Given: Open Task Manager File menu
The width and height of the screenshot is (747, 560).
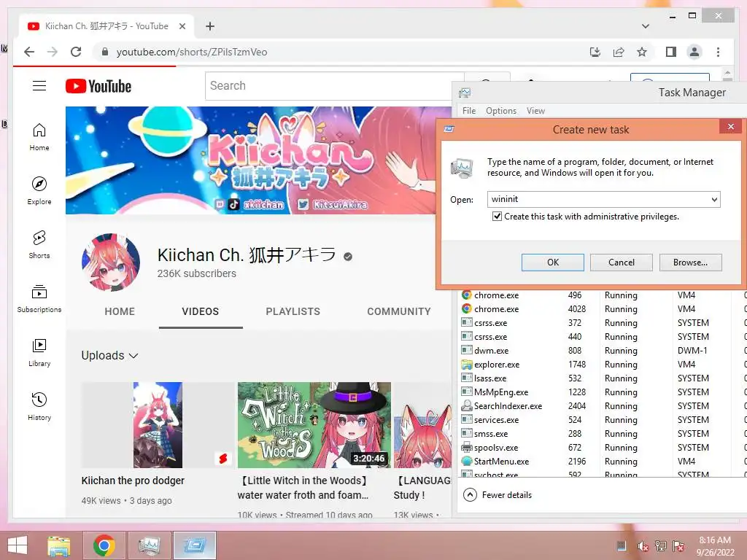Looking at the screenshot, I should coord(469,111).
